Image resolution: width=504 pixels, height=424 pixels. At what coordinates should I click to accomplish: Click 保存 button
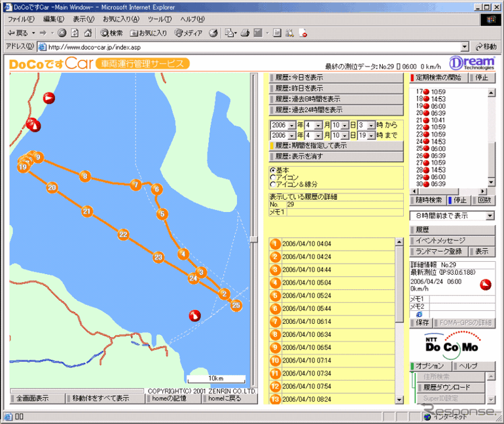(421, 323)
